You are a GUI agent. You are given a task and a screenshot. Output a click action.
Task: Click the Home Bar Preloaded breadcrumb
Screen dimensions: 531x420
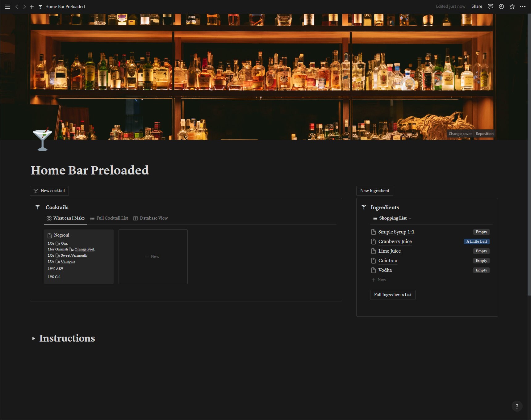(x=62, y=6)
